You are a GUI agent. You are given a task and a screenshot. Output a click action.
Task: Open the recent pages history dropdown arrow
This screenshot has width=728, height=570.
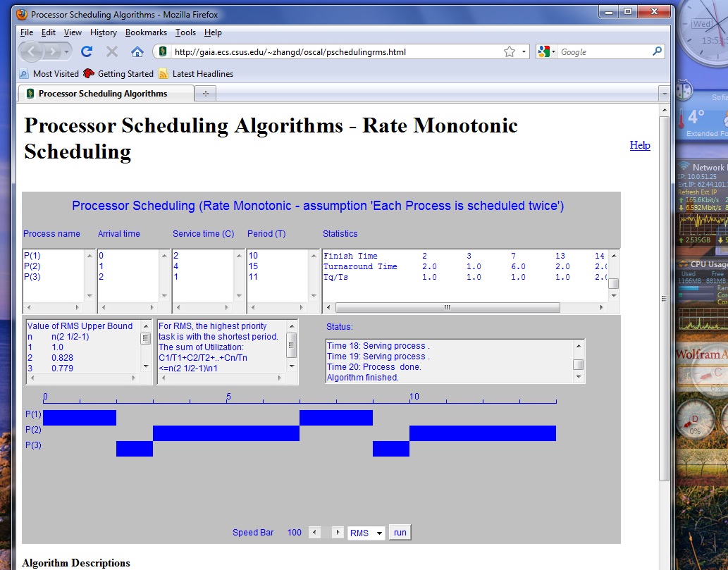pyautogui.click(x=67, y=51)
